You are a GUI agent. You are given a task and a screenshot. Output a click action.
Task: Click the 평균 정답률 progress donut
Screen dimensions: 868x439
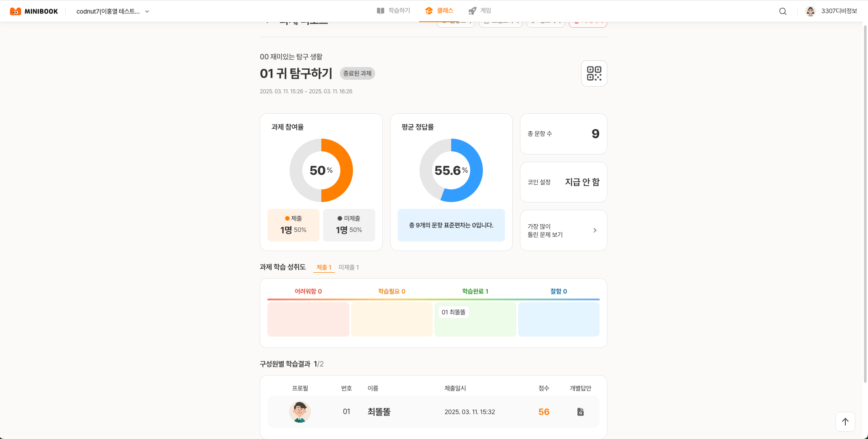(451, 170)
